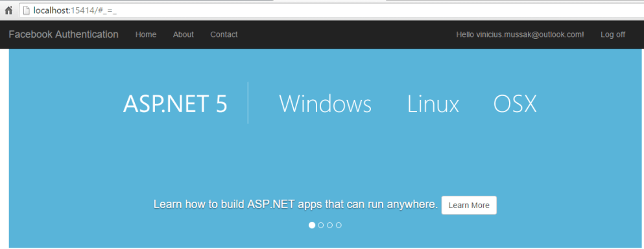The width and height of the screenshot is (644, 249).
Task: Switch to the second carousel slide indicator
Action: [321, 225]
